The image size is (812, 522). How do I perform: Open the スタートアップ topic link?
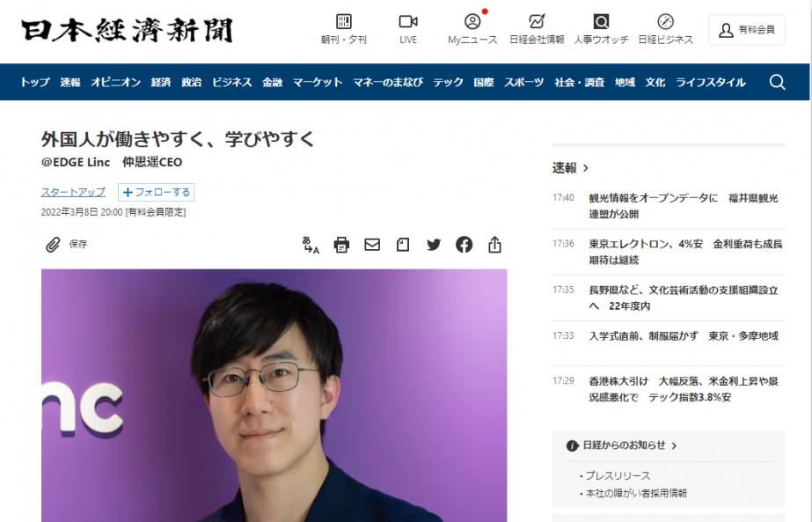pos(73,192)
